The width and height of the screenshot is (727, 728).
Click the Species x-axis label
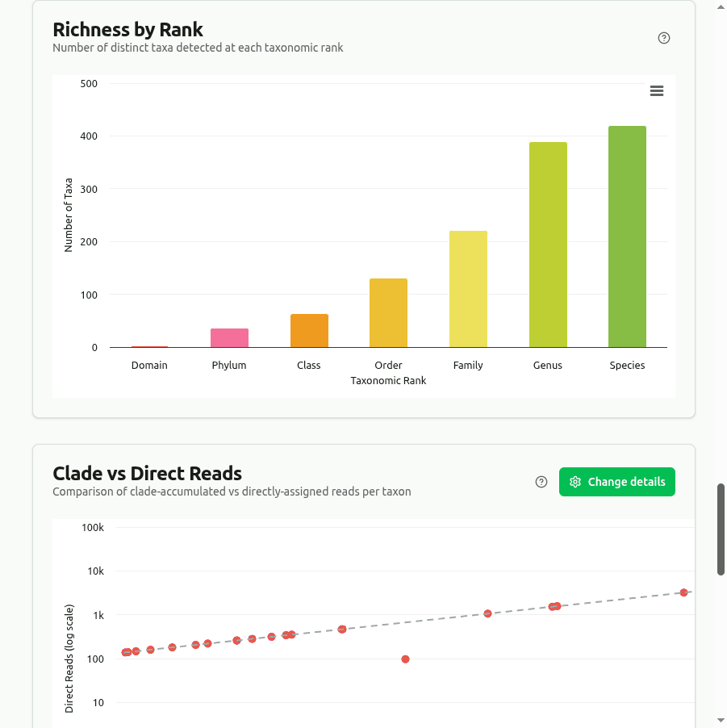tap(627, 366)
